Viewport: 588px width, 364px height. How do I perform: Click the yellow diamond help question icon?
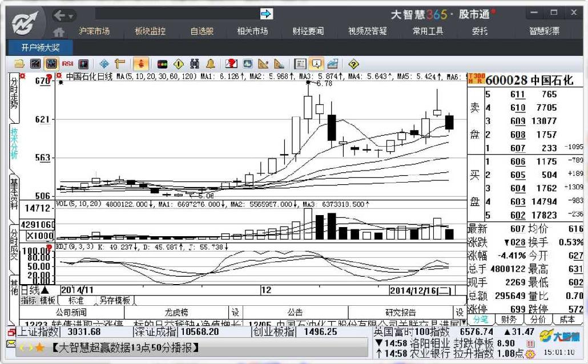tap(353, 64)
